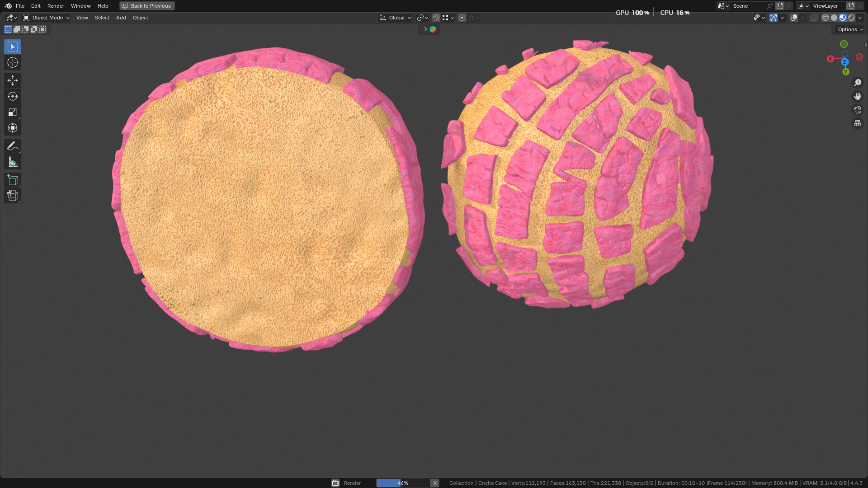868x488 pixels.
Task: Pick the Rotate tool
Action: (x=13, y=97)
